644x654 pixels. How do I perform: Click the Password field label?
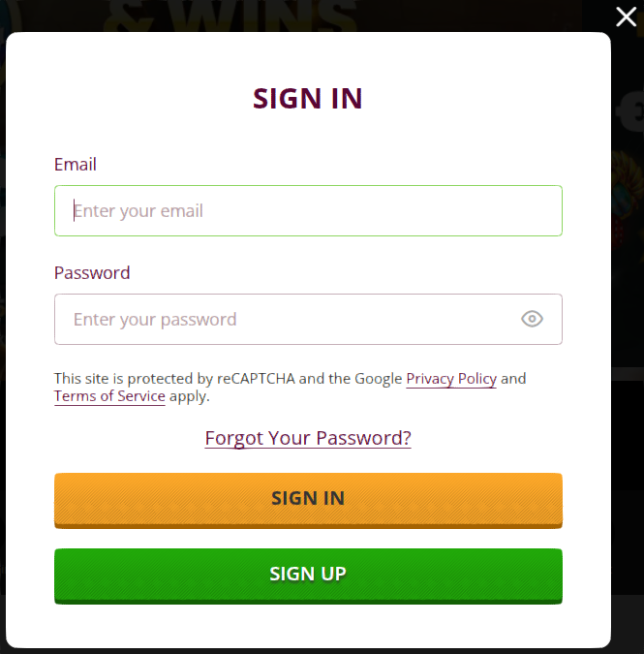tap(92, 273)
